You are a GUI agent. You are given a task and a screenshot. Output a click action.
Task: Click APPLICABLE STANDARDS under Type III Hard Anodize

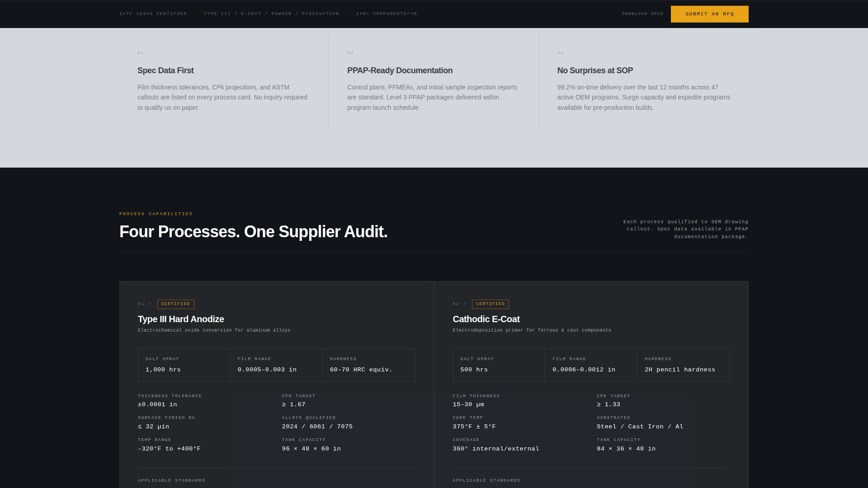171,480
